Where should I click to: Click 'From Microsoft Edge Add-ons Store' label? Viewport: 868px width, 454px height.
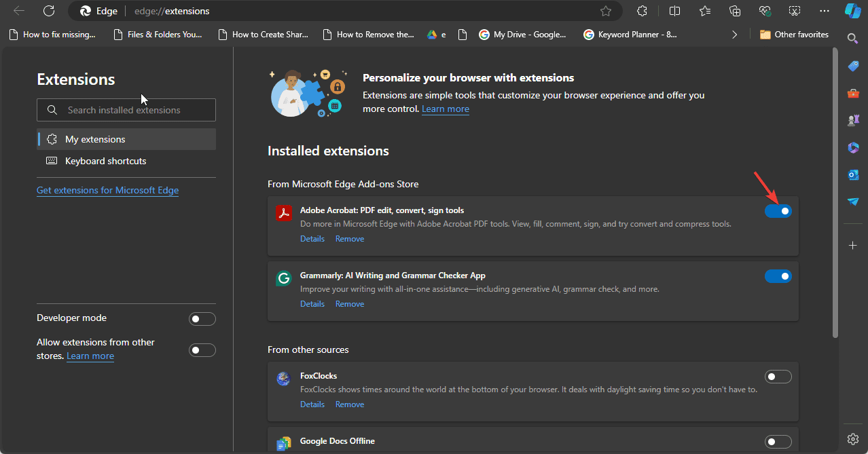click(x=343, y=184)
